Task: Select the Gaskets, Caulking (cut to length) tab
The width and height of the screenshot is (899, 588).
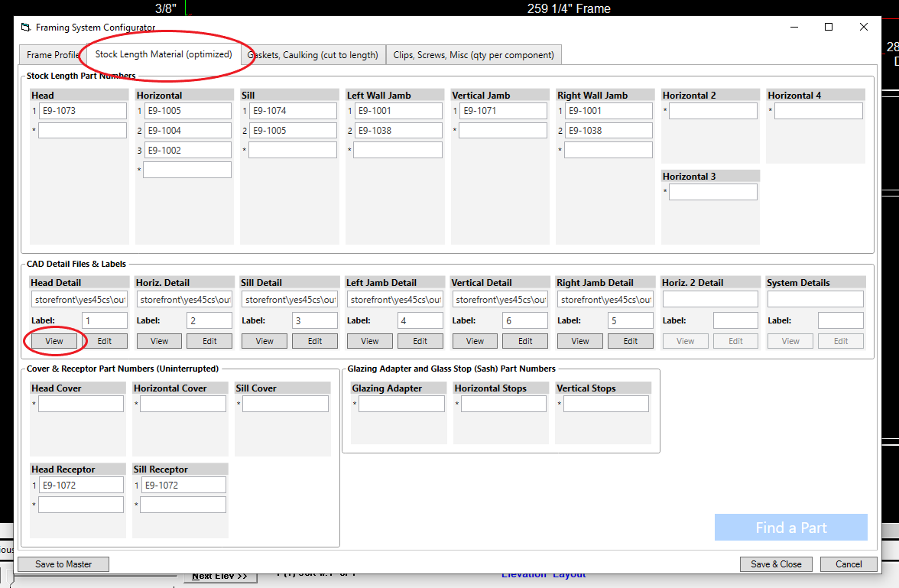Action: click(313, 54)
